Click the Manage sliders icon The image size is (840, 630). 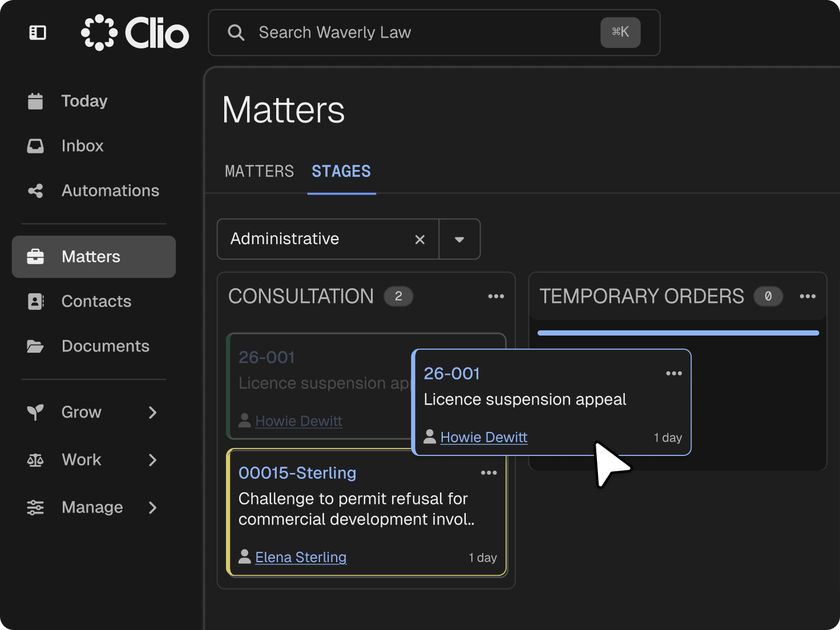(35, 507)
